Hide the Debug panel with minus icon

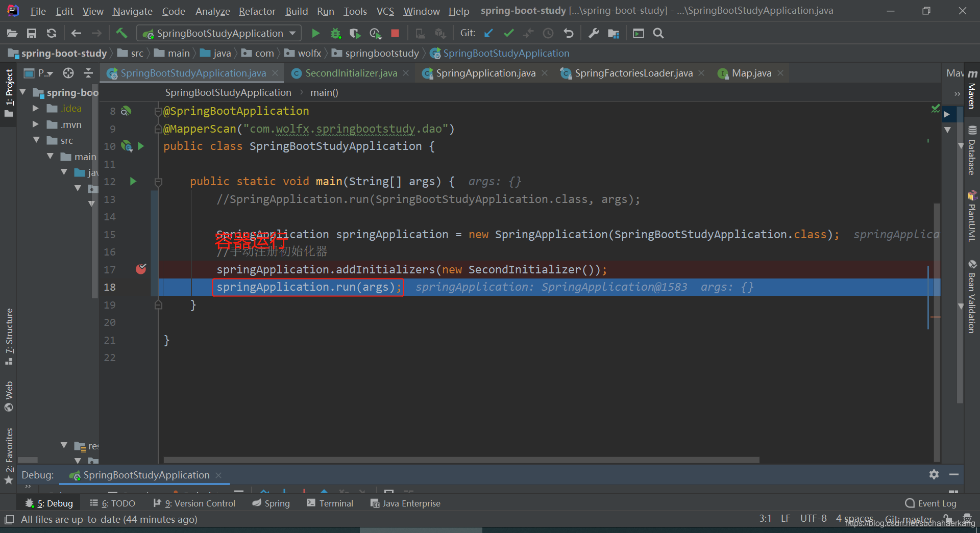pos(953,474)
